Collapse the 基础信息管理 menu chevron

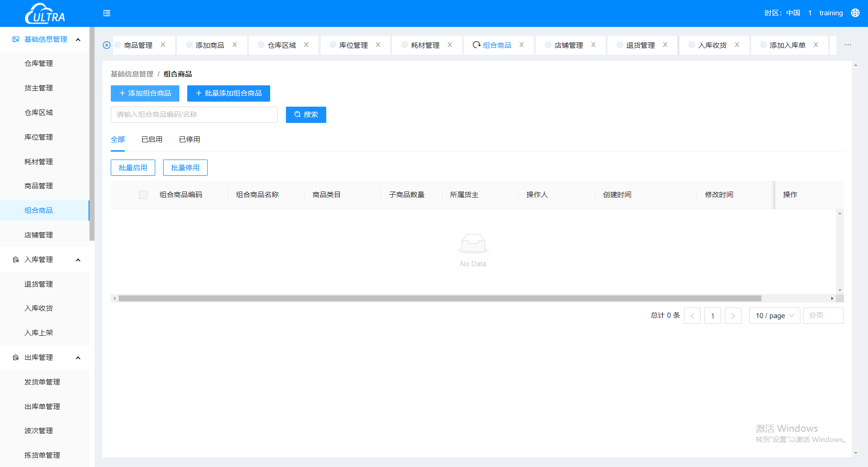[x=78, y=39]
